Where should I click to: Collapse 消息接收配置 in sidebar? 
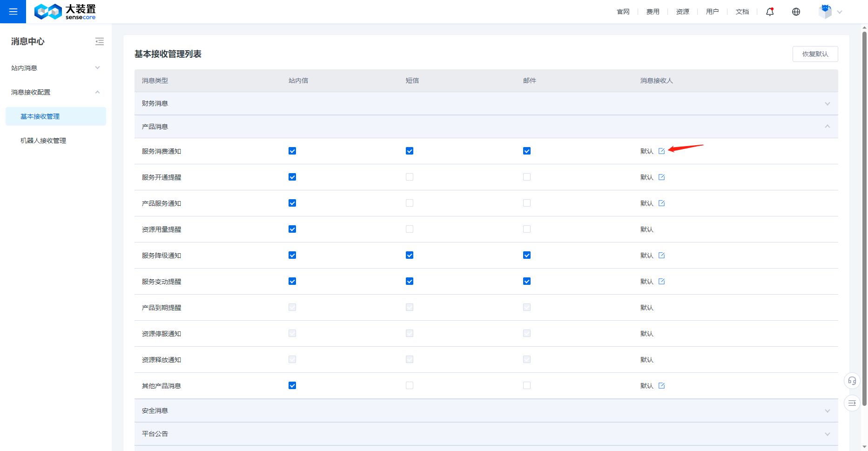[x=56, y=92]
